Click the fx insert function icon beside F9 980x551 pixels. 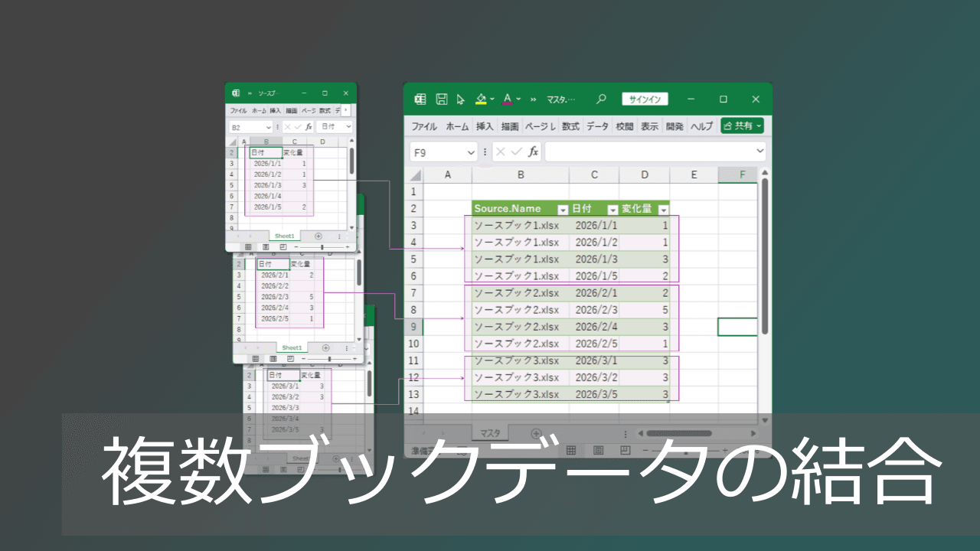pos(533,152)
